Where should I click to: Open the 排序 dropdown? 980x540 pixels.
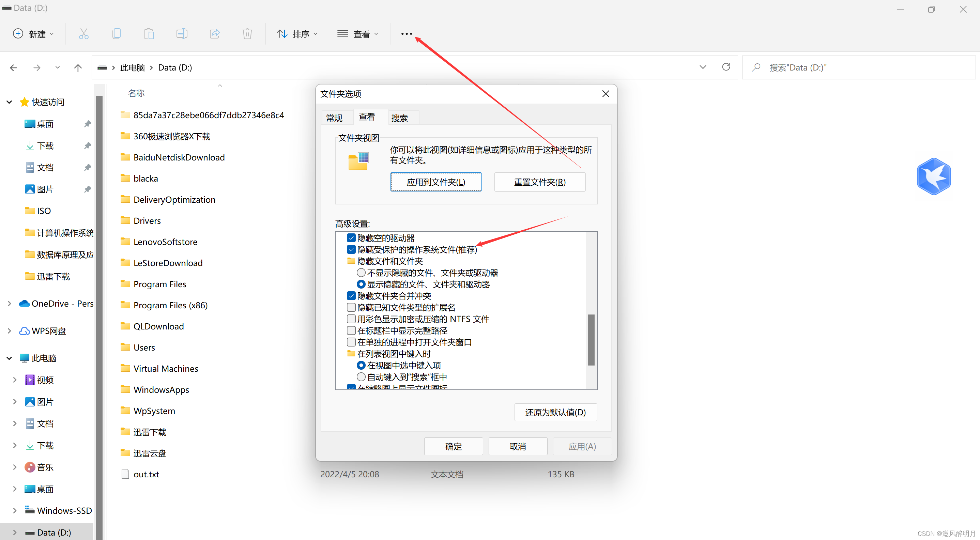pos(297,33)
